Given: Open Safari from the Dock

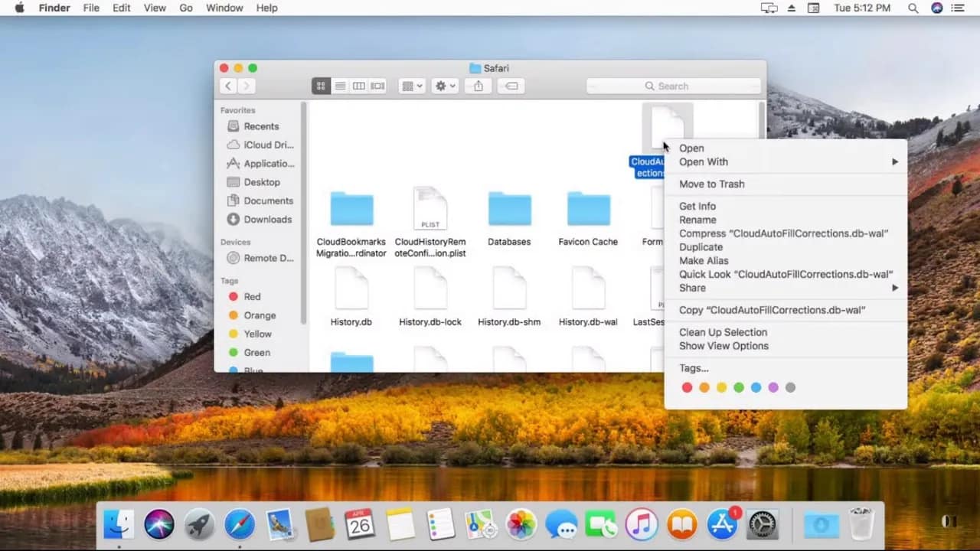Looking at the screenshot, I should coord(240,525).
